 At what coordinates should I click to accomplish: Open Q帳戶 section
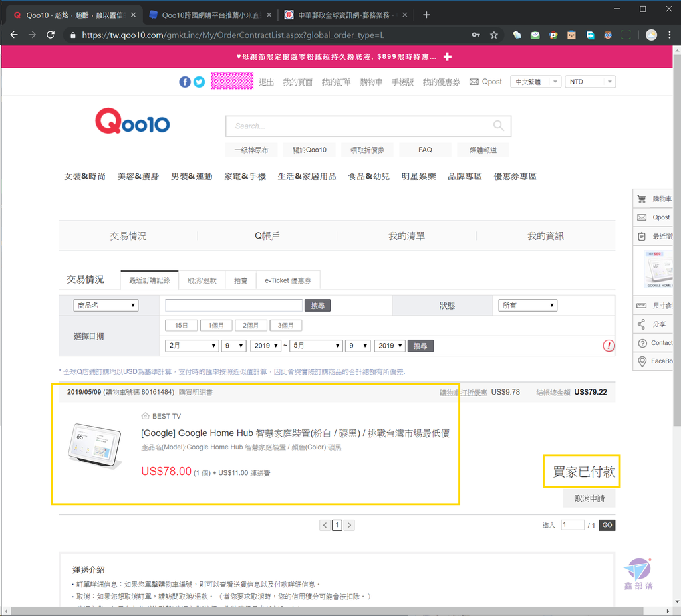pyautogui.click(x=267, y=236)
